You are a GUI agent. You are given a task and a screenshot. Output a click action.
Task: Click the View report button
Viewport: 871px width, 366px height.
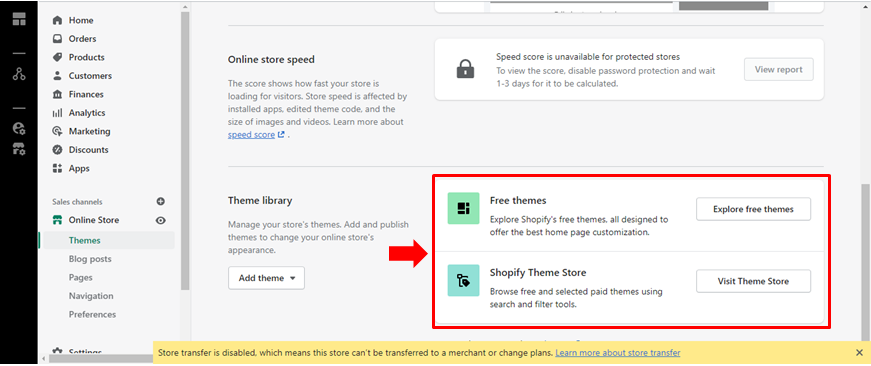(778, 69)
